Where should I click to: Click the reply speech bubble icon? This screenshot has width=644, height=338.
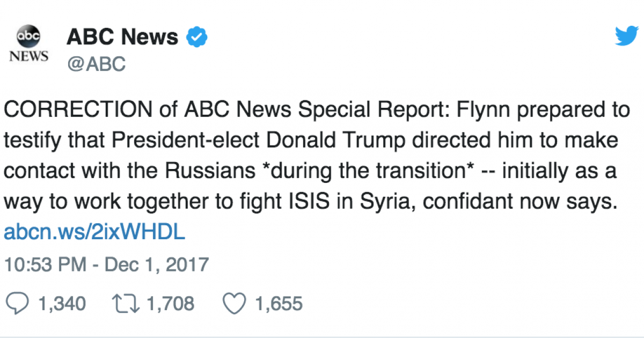tap(19, 304)
